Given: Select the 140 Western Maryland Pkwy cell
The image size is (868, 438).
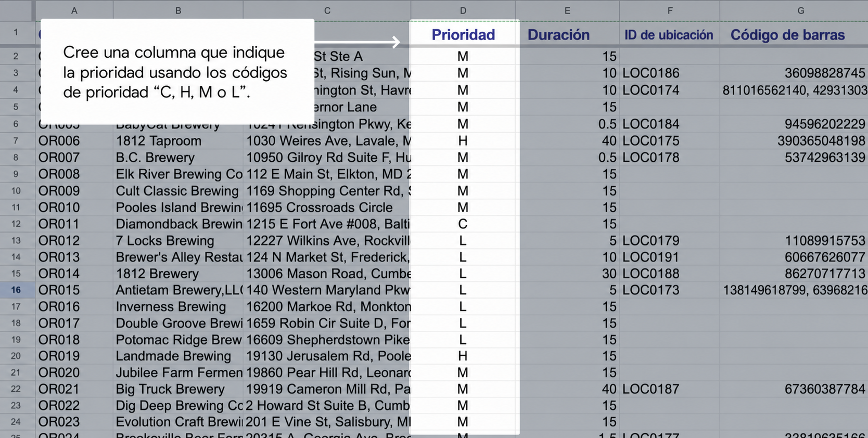Looking at the screenshot, I should coord(327,290).
